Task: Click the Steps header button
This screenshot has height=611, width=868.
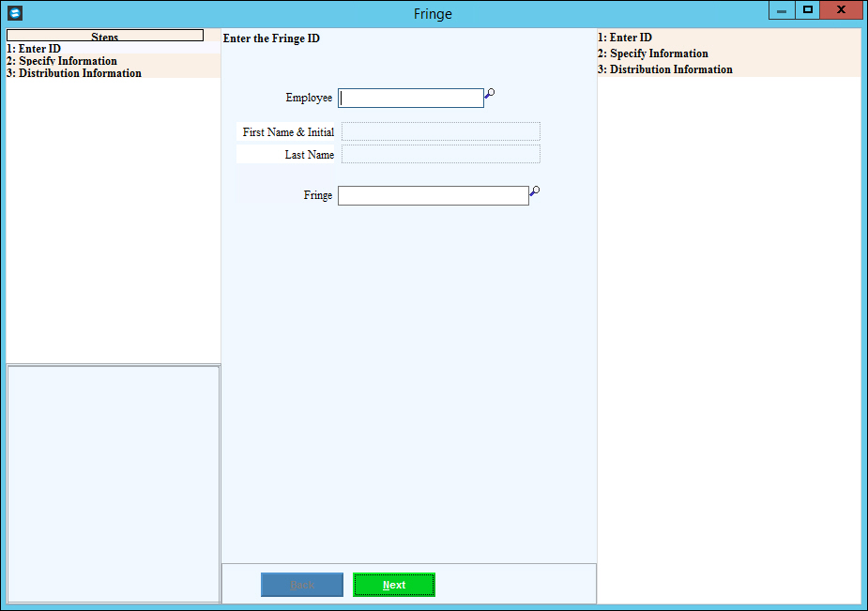Action: pos(105,36)
